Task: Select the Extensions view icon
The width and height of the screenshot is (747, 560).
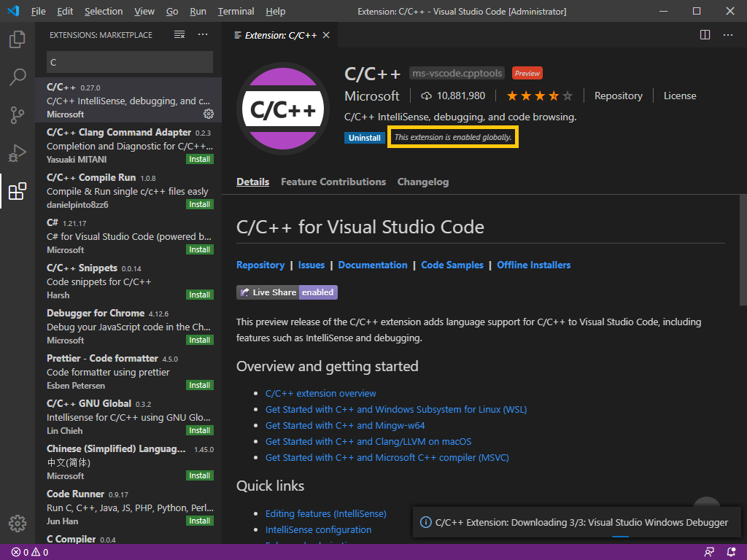Action: (x=18, y=191)
